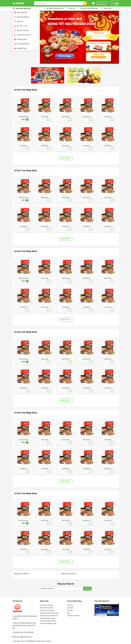
Task: Focus the product search input field
Action: pyautogui.click(x=59, y=3)
